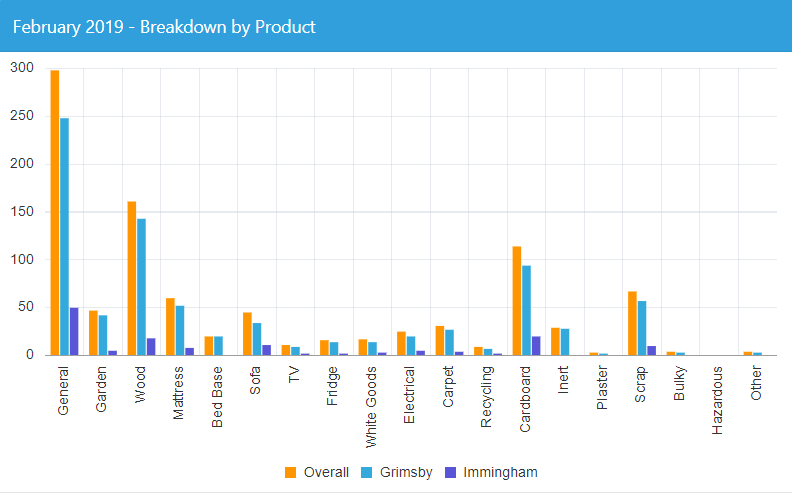
Task: Click the 200 value on the y-axis
Action: tap(22, 164)
